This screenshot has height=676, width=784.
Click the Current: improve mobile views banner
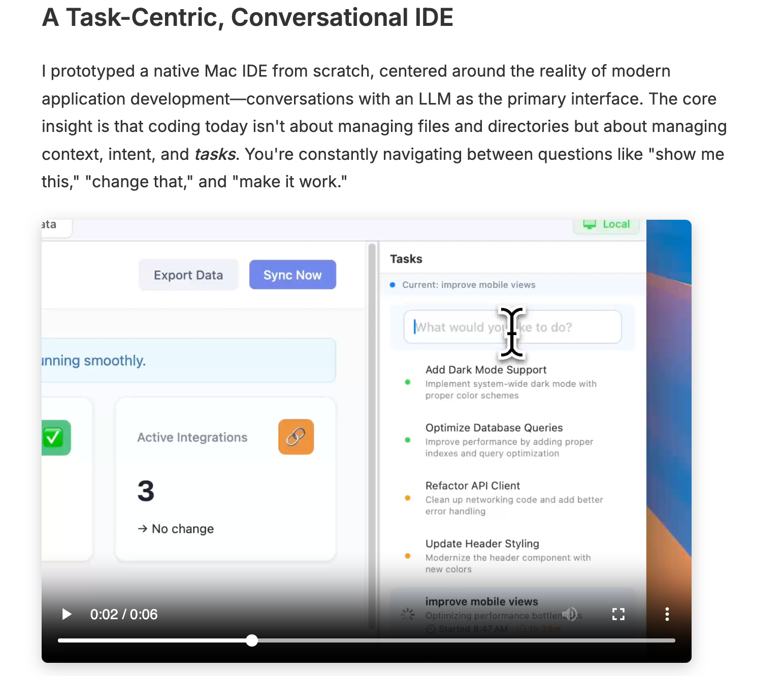468,285
